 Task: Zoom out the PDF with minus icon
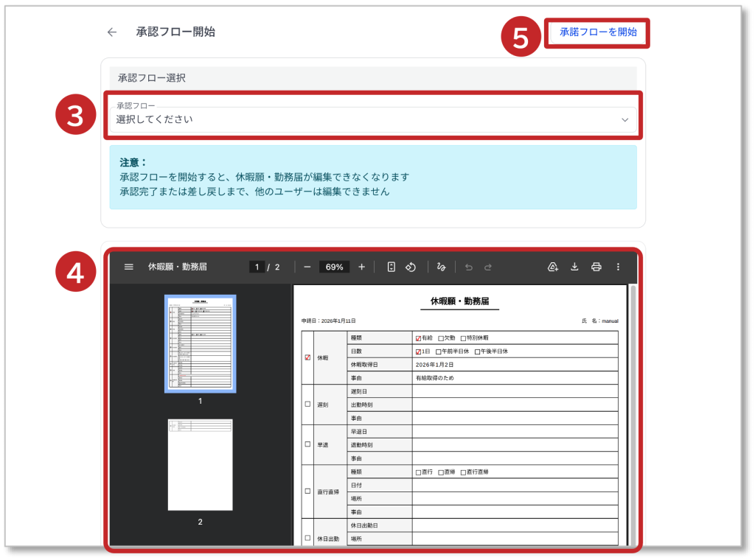[307, 267]
